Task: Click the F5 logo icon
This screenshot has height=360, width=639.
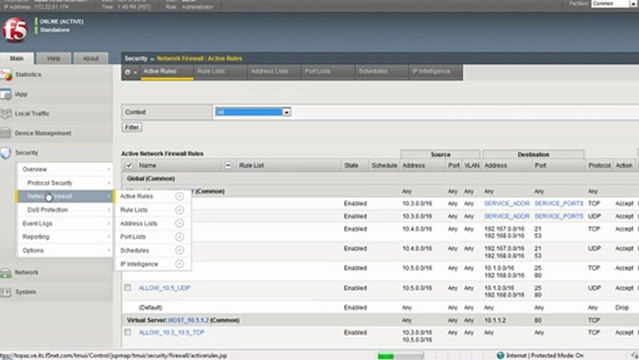Action: coord(15,29)
